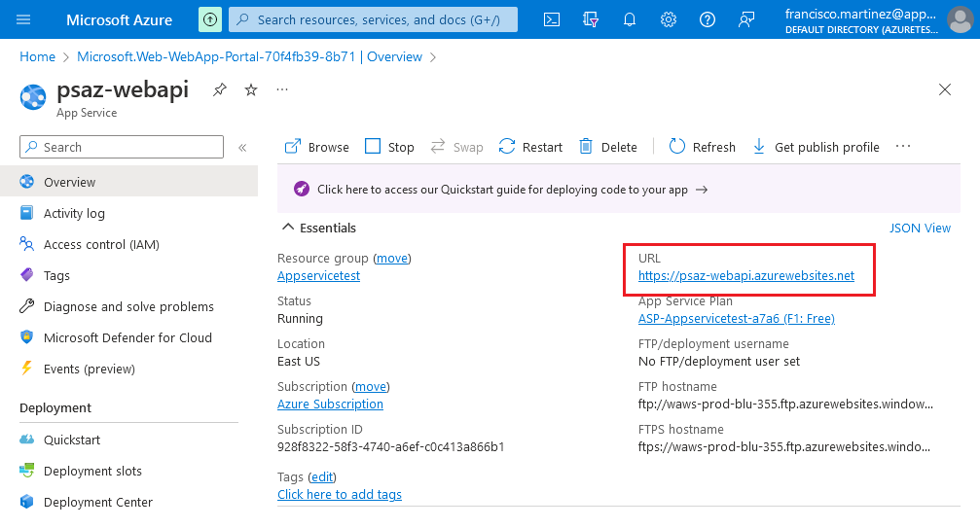Click edit link next to Tags
The image size is (980, 528).
pos(322,477)
